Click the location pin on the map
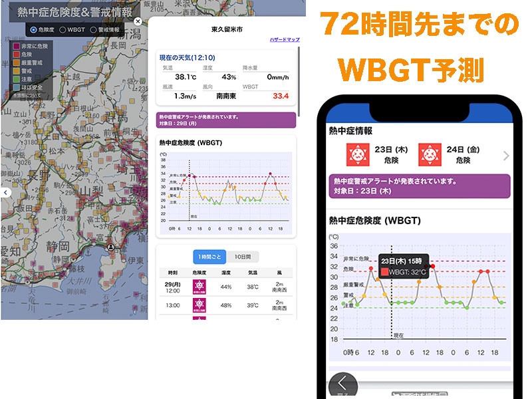The image size is (532, 399). pos(111,247)
